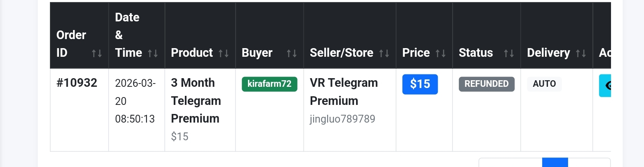Toggle Buyer column sort arrows
The height and width of the screenshot is (167, 644).
[292, 53]
